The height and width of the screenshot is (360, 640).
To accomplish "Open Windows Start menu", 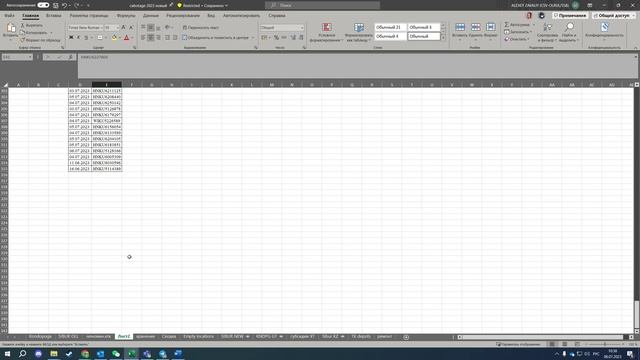I will (x=7, y=354).
